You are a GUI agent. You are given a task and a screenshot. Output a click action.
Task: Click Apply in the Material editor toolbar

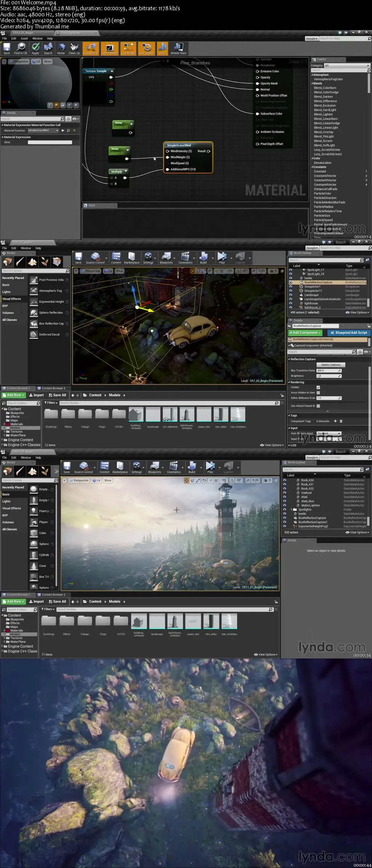click(35, 48)
